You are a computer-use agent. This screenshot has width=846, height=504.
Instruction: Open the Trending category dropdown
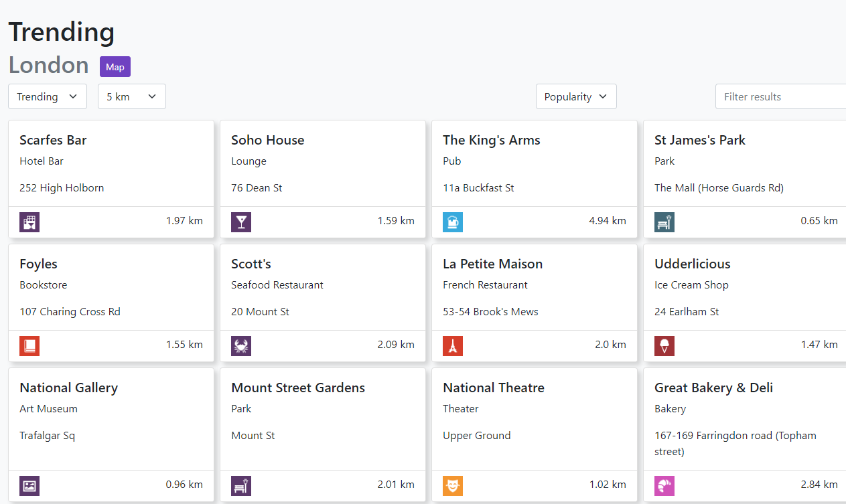pos(48,96)
